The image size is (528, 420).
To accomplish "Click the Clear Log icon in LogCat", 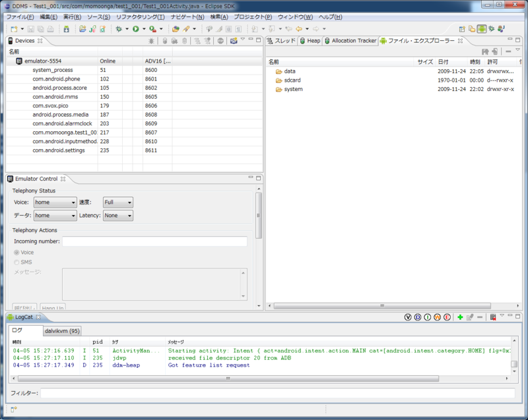I will (493, 317).
